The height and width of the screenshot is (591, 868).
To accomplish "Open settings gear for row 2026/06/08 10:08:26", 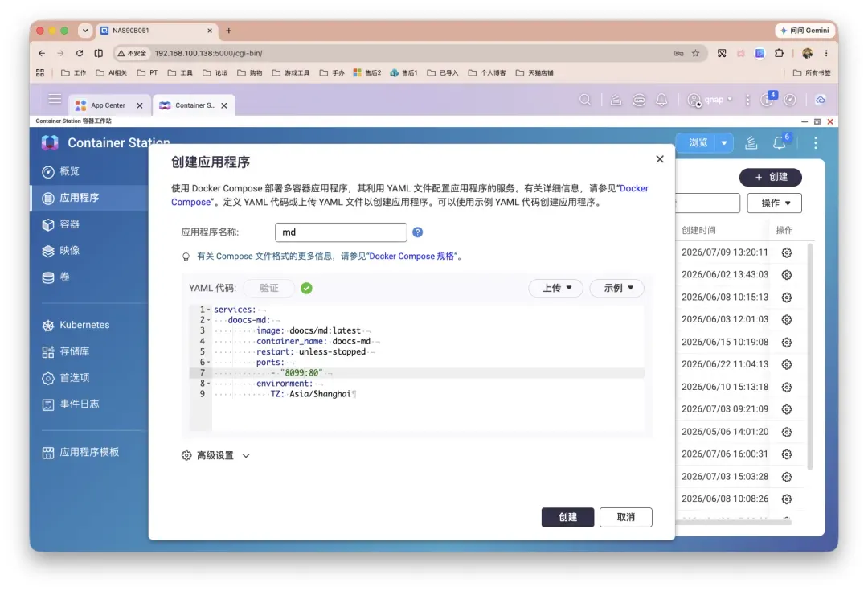I will click(787, 499).
